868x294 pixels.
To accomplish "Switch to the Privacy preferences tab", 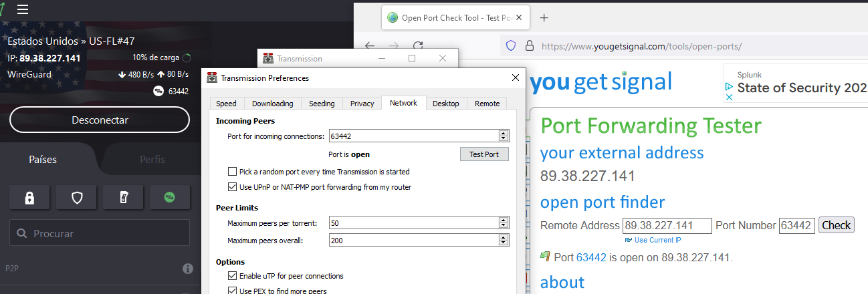I will pyautogui.click(x=362, y=104).
